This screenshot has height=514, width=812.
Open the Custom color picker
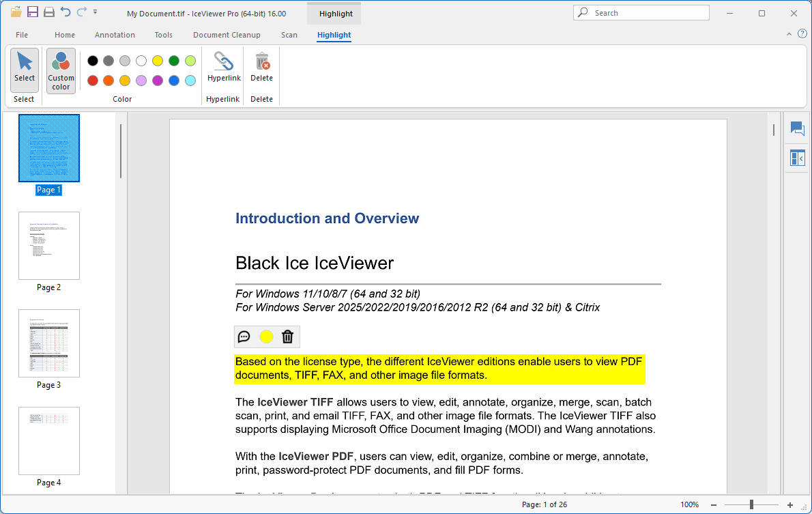point(61,71)
